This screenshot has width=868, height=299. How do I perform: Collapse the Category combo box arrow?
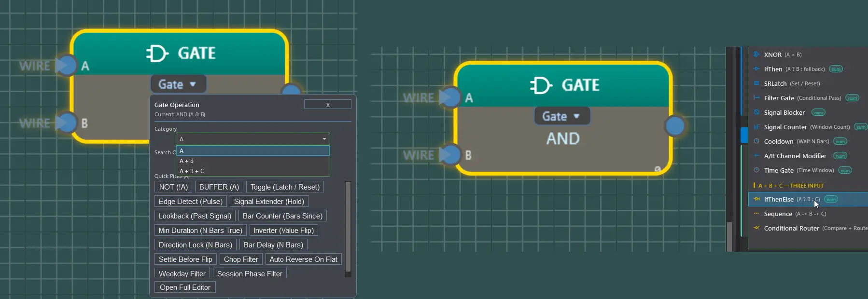pyautogui.click(x=324, y=139)
